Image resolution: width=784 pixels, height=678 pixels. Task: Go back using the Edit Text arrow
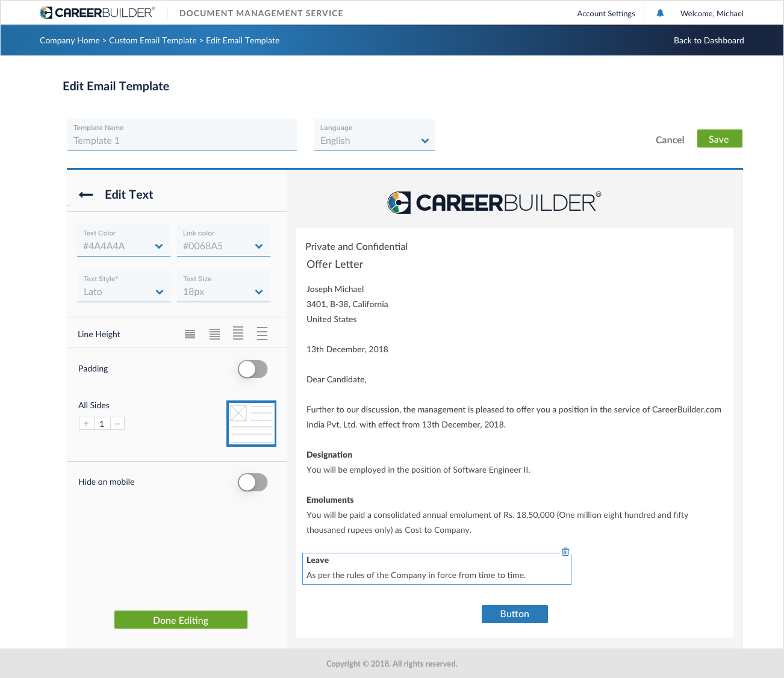pos(86,194)
